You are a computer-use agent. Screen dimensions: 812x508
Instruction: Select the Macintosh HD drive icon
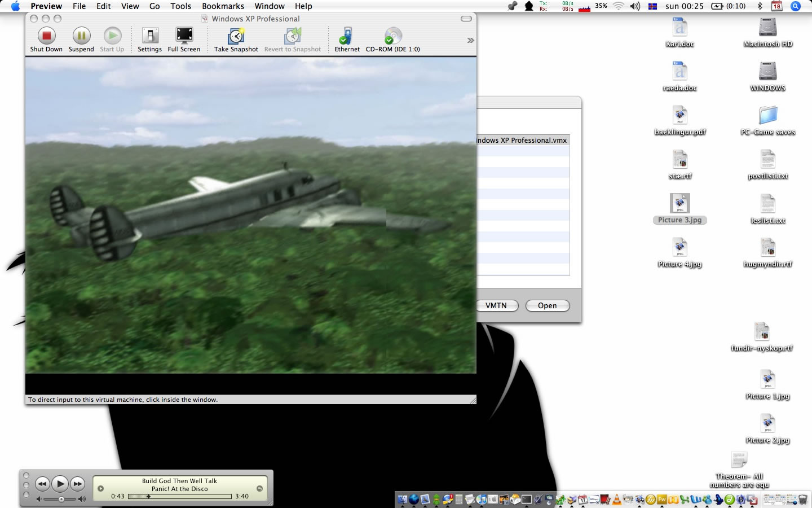point(768,33)
